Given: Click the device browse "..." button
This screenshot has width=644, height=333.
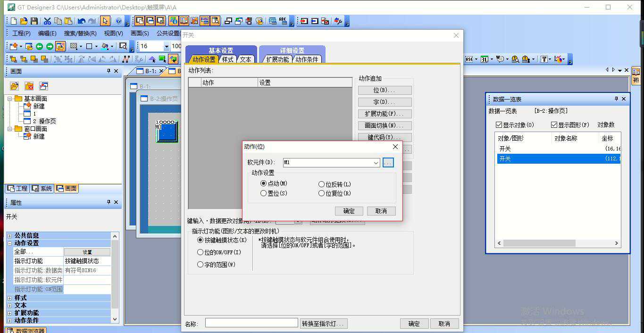Looking at the screenshot, I should [388, 163].
